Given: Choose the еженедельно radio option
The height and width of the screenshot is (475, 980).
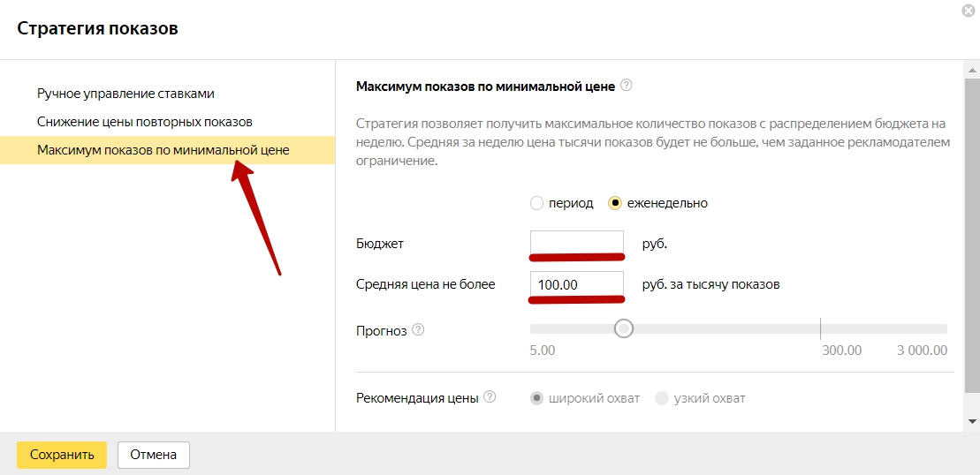Looking at the screenshot, I should tap(616, 203).
